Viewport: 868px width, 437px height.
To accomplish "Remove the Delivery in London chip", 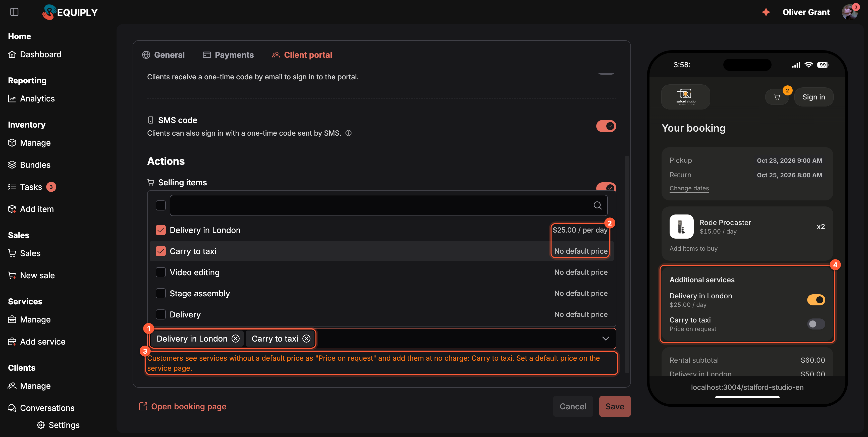I will click(x=236, y=338).
